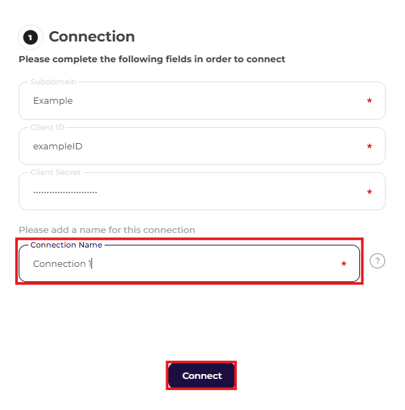The height and width of the screenshot is (410, 405).
Task: Focus the Subdomain field containing 'Example'
Action: click(x=202, y=100)
